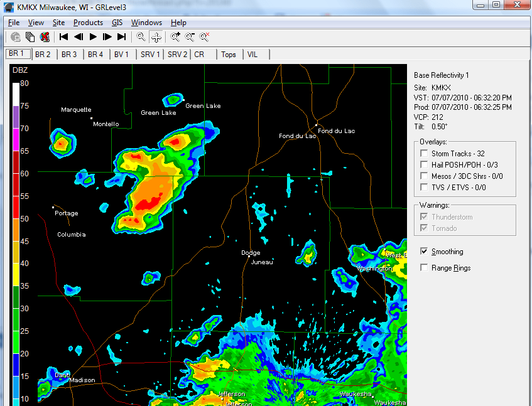Switch to the Tops tab
The image size is (532, 406).
coord(230,55)
